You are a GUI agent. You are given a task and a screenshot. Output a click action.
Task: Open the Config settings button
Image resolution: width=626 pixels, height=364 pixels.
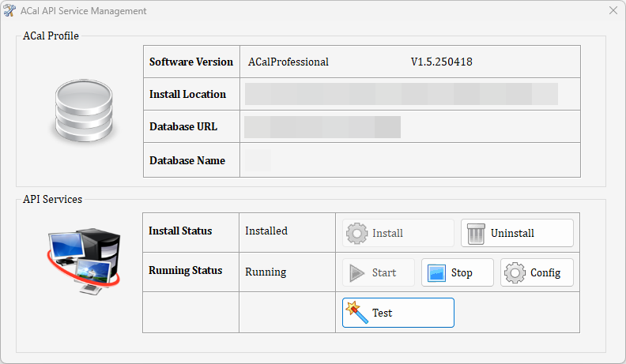537,272
